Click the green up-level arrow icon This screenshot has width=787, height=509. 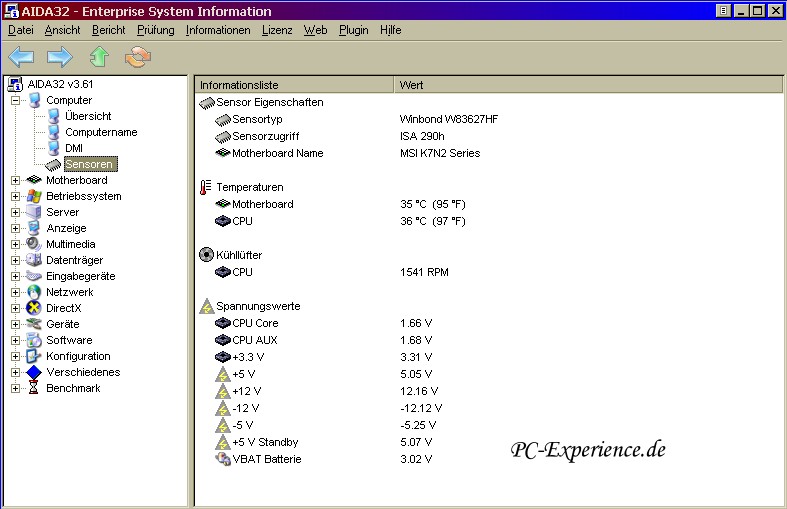click(x=99, y=57)
